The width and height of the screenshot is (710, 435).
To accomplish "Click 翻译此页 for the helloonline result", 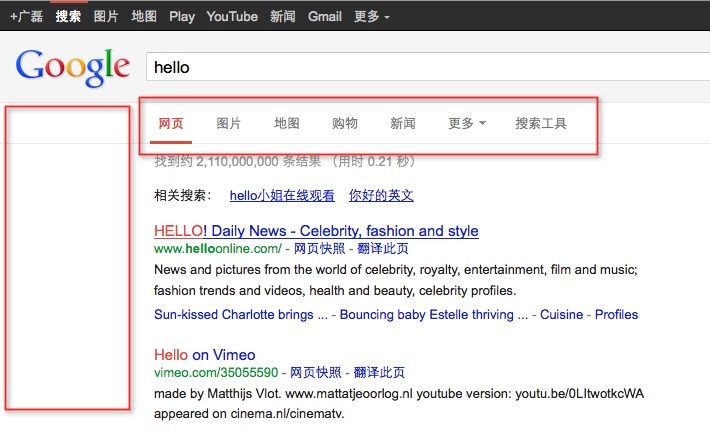I will (383, 249).
